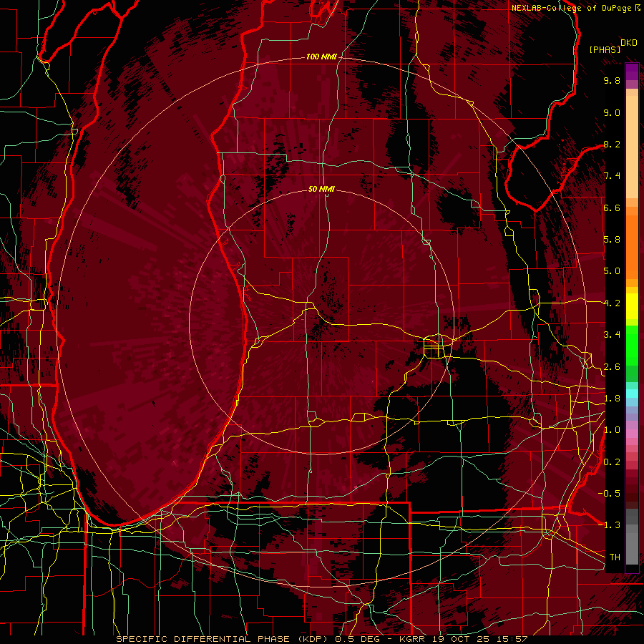The height and width of the screenshot is (644, 644).
Task: Pick the bright green segment of the color bar
Action: click(632, 346)
